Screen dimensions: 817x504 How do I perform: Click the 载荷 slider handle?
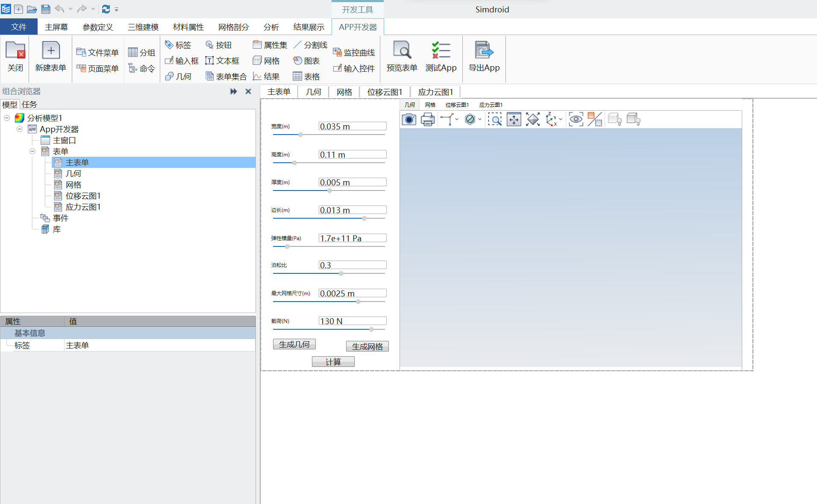(371, 329)
